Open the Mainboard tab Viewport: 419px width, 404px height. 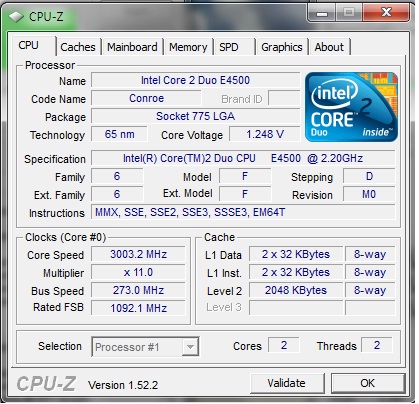coord(132,47)
